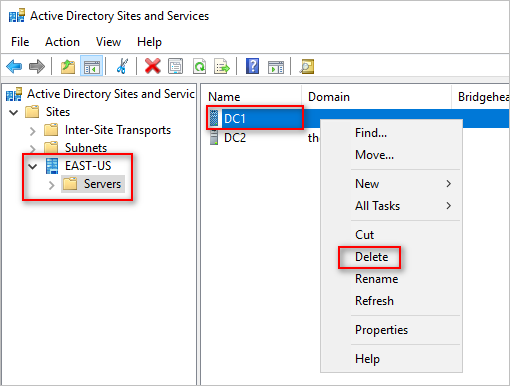Open the File menu
The width and height of the screenshot is (510, 386).
click(20, 42)
